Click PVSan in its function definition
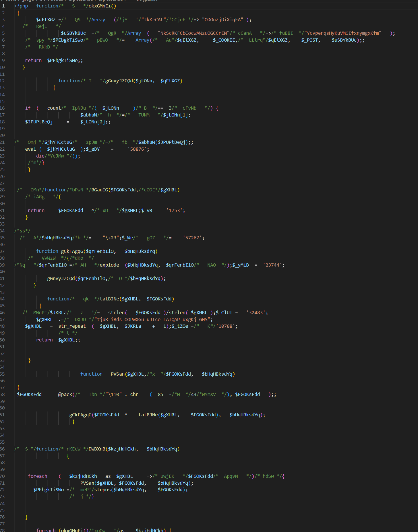 point(118,374)
